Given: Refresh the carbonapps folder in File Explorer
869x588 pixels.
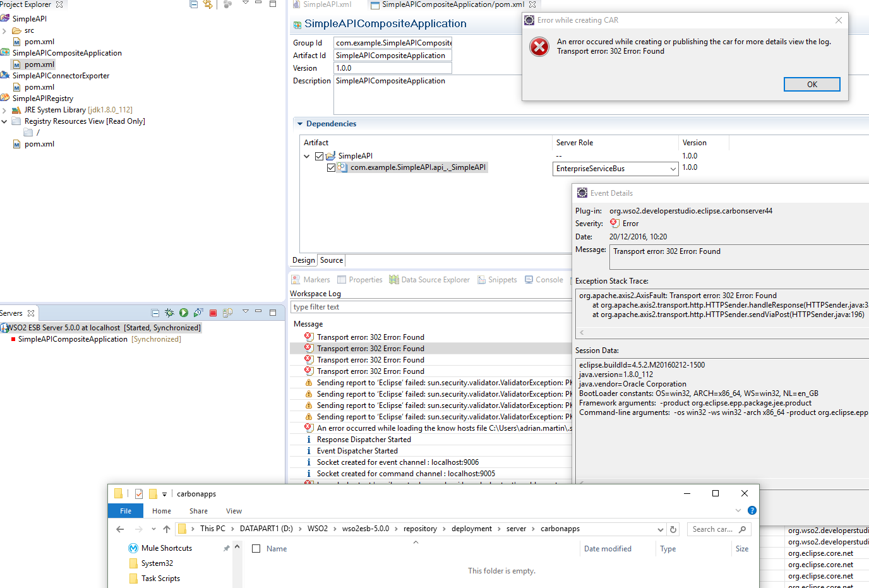Looking at the screenshot, I should 673,529.
